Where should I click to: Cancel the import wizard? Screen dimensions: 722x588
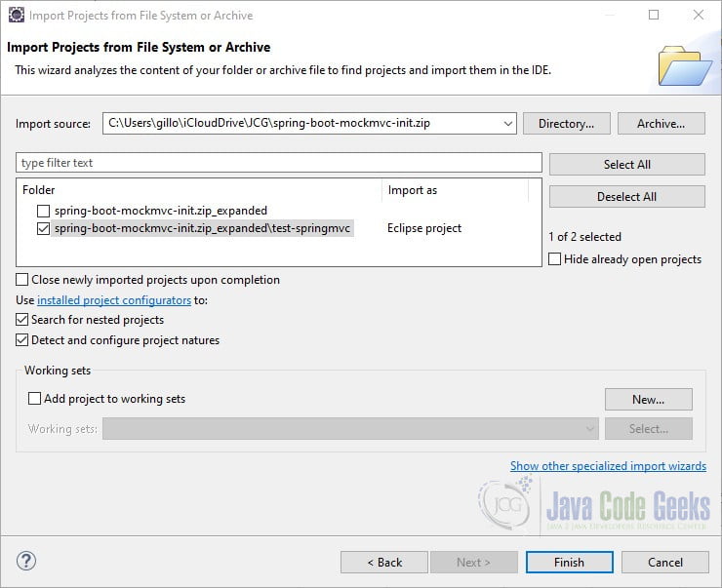coord(664,563)
